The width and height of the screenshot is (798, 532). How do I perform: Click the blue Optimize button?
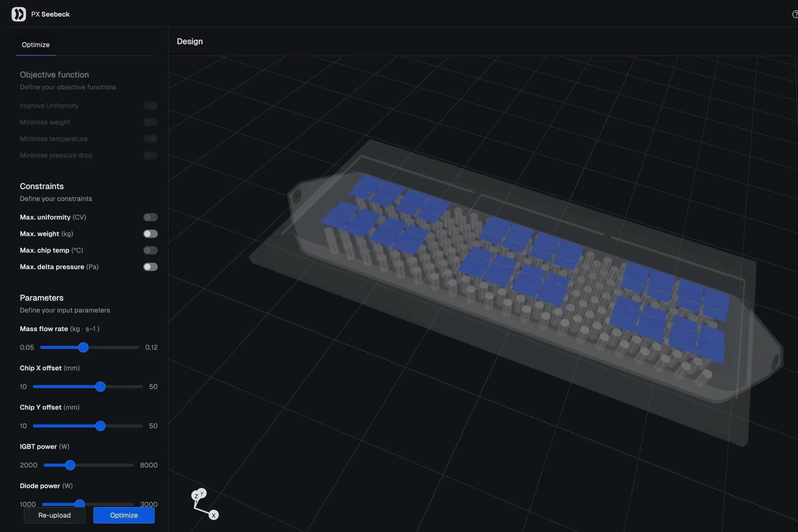(x=124, y=515)
